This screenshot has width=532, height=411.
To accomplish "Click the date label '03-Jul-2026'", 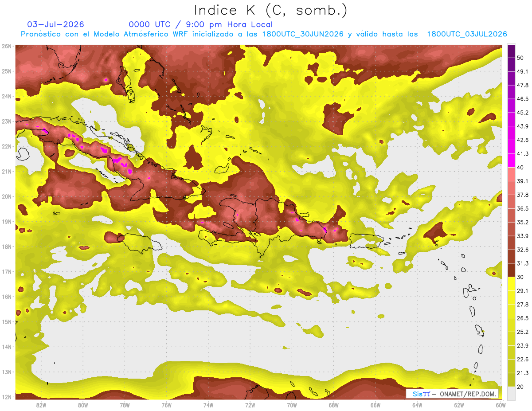I will tap(55, 24).
